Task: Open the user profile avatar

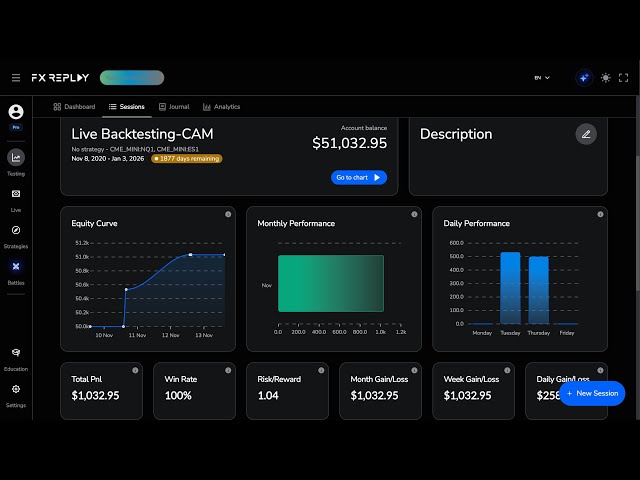Action: tap(16, 112)
